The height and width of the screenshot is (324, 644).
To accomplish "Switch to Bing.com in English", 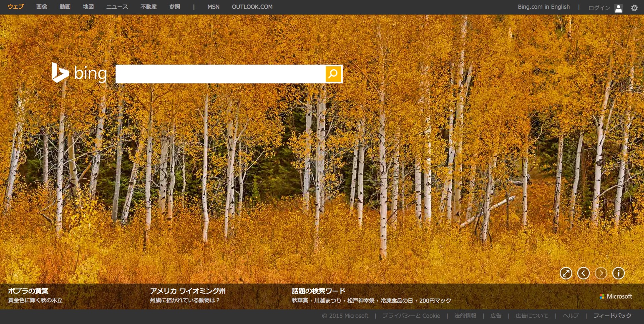I will tap(543, 7).
